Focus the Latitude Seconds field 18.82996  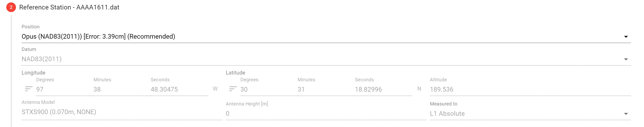pos(383,89)
